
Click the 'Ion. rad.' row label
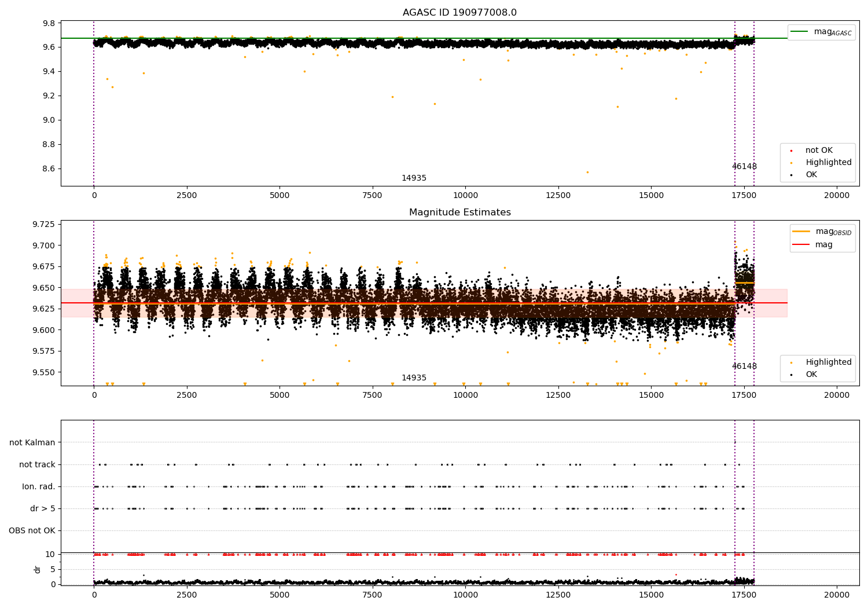click(x=39, y=487)
